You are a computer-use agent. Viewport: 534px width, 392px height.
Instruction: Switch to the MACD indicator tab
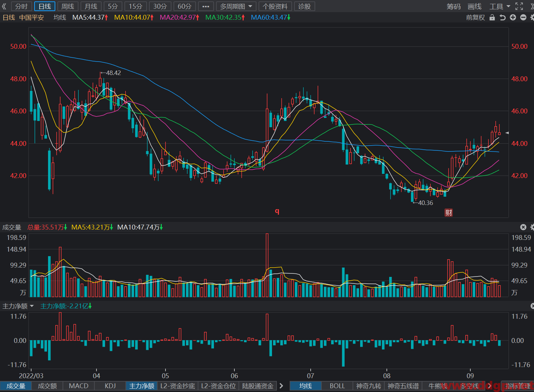click(79, 386)
